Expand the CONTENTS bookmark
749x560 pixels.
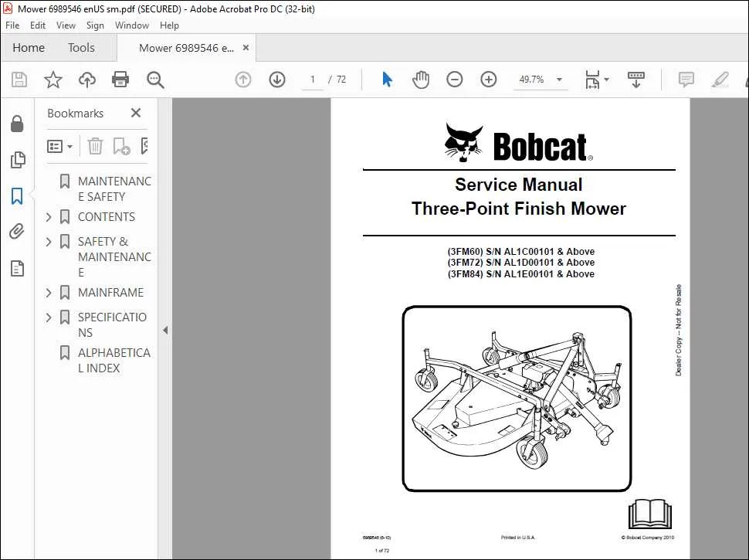click(49, 217)
